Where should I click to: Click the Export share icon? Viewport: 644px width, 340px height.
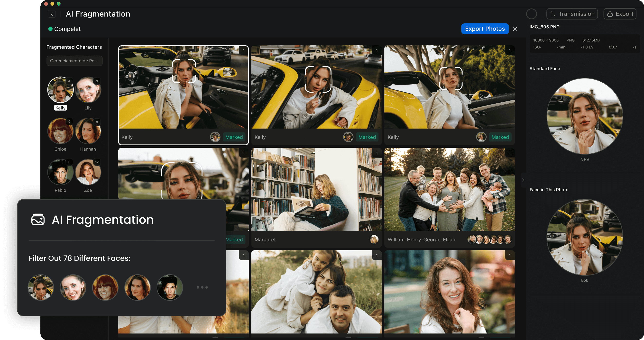pos(610,14)
